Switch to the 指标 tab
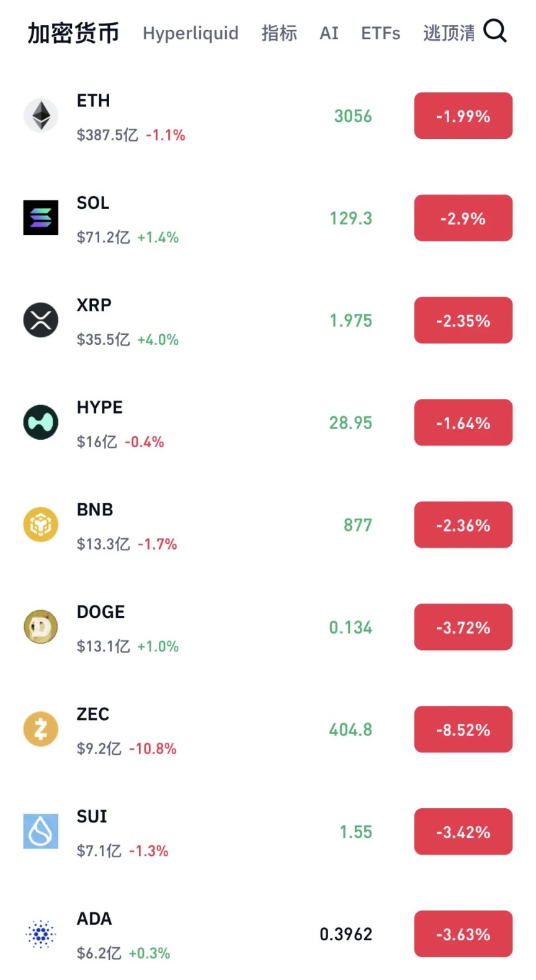 coord(279,33)
